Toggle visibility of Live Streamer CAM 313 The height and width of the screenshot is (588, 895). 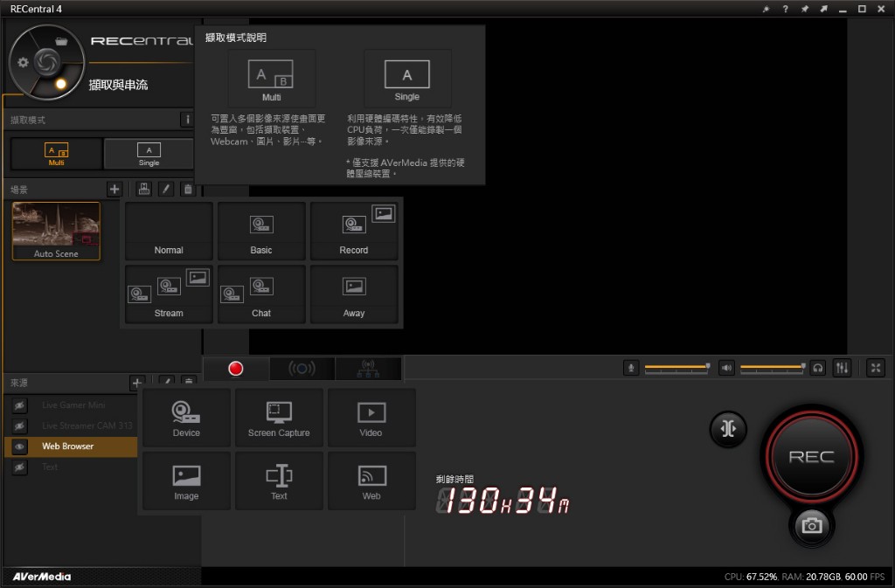coord(19,426)
